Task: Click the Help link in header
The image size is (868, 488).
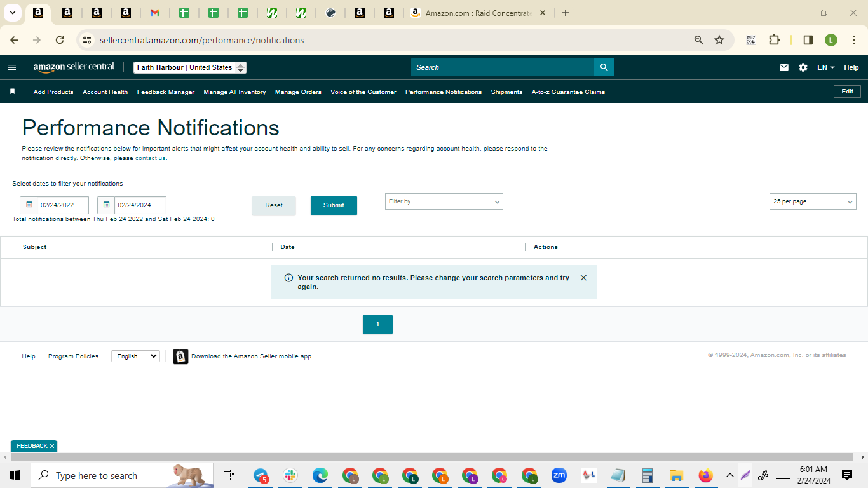Action: 851,67
